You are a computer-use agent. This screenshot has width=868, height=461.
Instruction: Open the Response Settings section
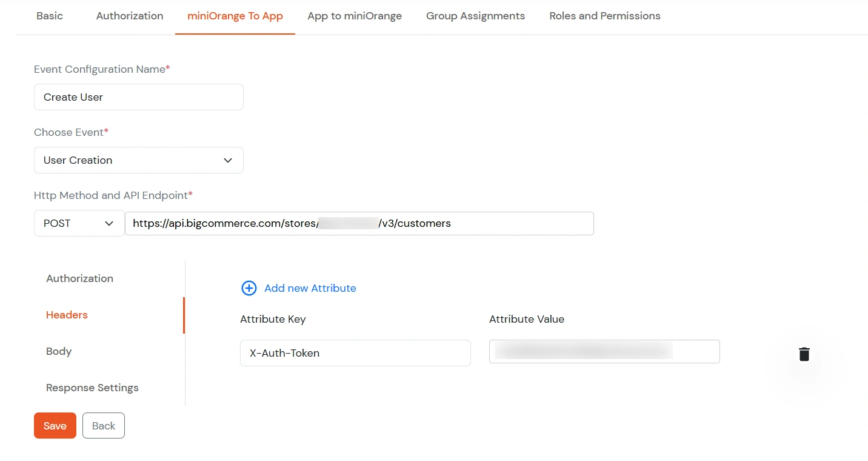92,388
